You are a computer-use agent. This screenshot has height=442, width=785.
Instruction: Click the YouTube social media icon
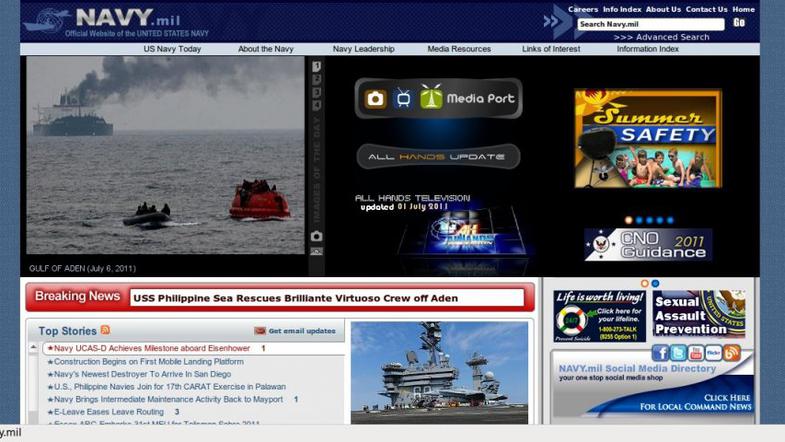(x=695, y=353)
